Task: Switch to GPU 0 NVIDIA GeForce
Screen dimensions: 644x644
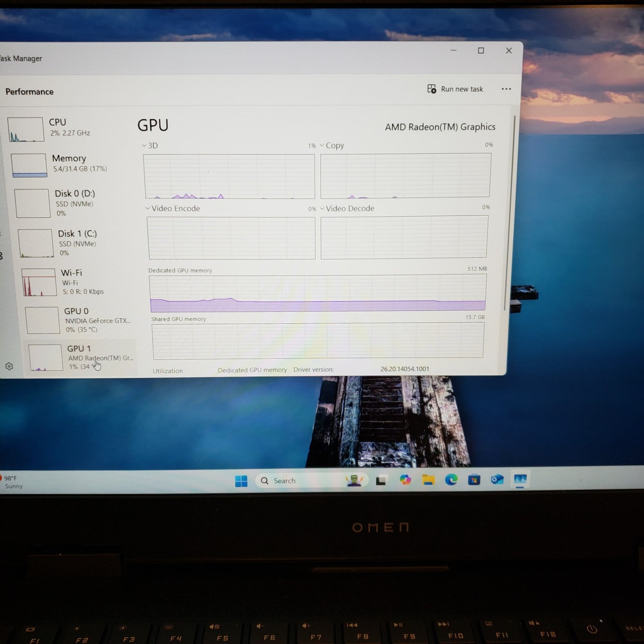Action: tap(79, 320)
